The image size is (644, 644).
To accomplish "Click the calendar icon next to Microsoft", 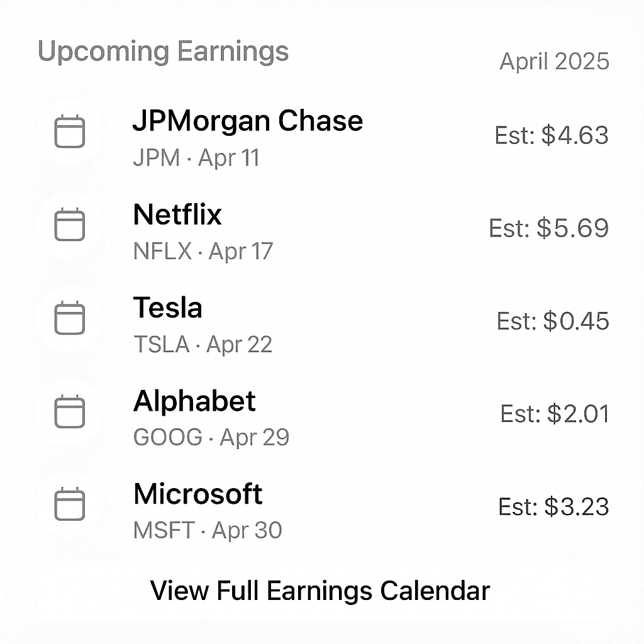I will (69, 504).
